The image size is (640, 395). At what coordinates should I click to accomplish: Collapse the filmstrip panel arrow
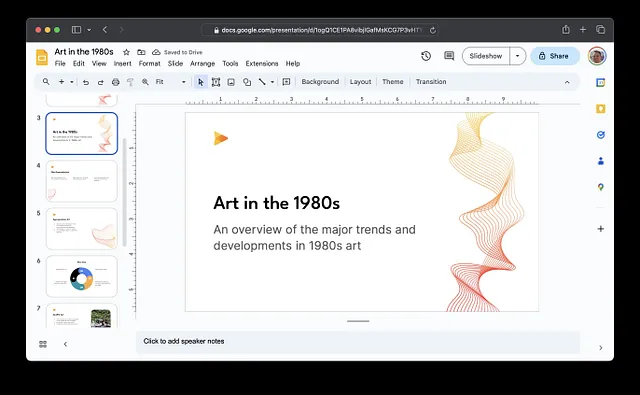click(x=65, y=344)
